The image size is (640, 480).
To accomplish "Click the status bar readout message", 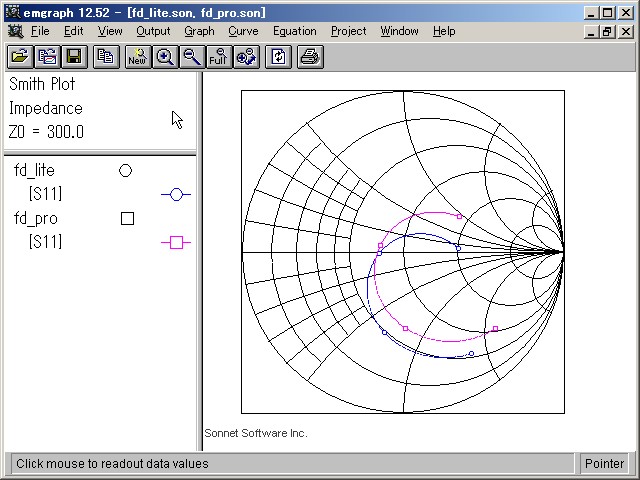I will [112, 464].
